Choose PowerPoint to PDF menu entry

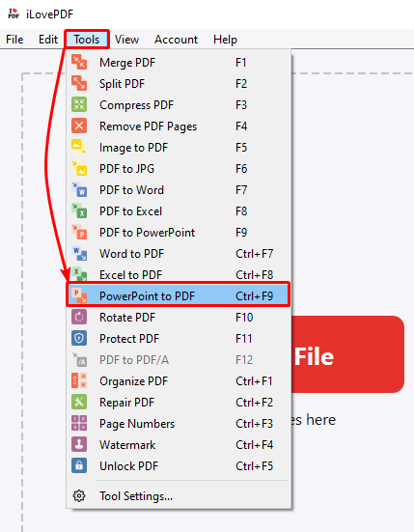[x=179, y=295]
